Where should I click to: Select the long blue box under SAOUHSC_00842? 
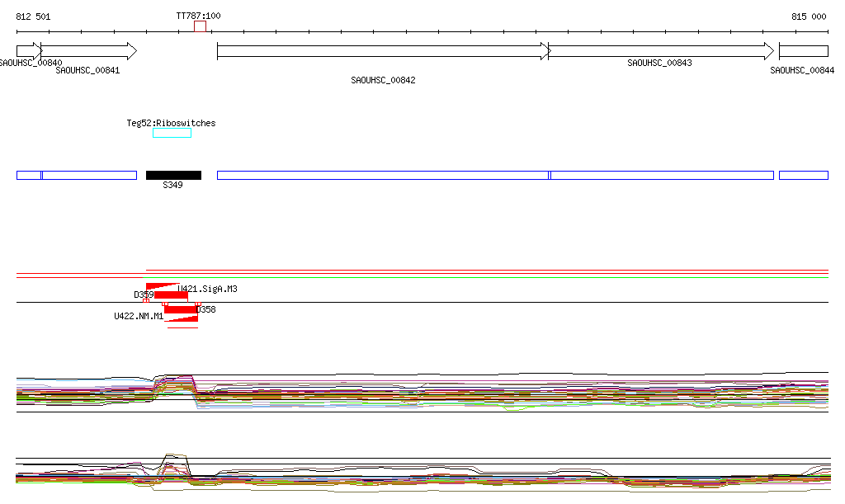pyautogui.click(x=382, y=175)
